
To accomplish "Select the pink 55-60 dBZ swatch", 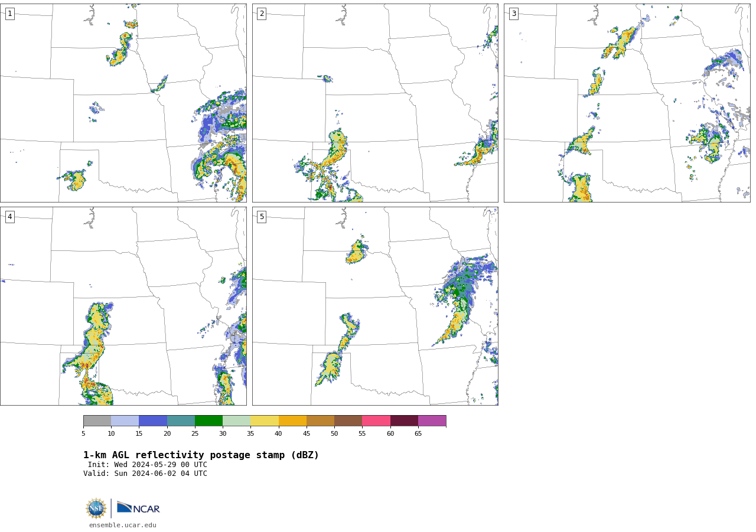I will click(376, 420).
